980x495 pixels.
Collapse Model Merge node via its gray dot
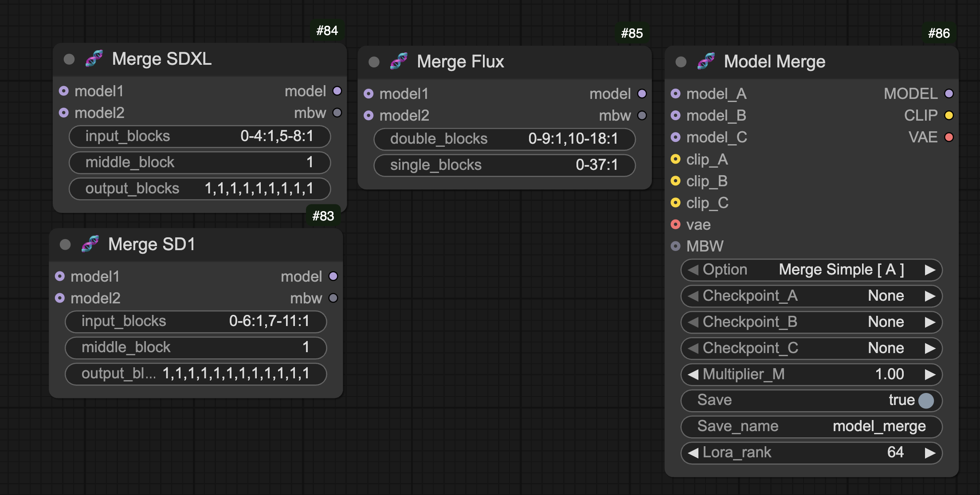[x=681, y=62]
